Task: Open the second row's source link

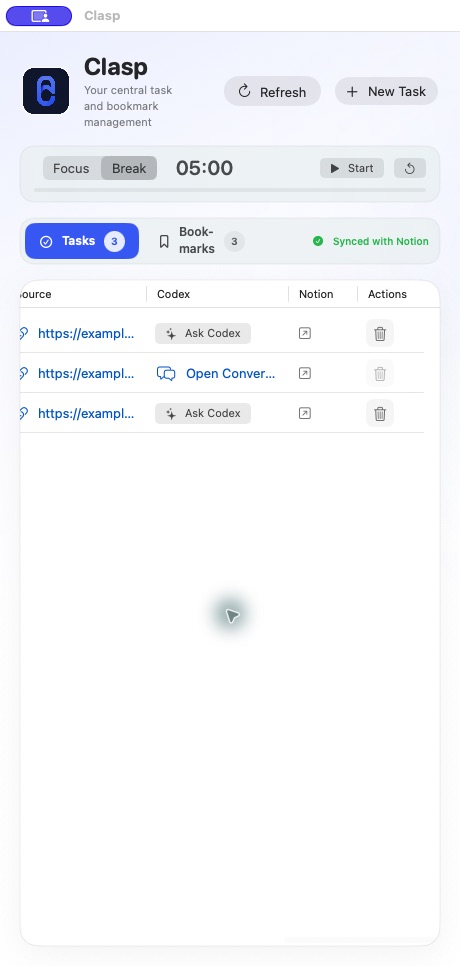Action: point(86,373)
